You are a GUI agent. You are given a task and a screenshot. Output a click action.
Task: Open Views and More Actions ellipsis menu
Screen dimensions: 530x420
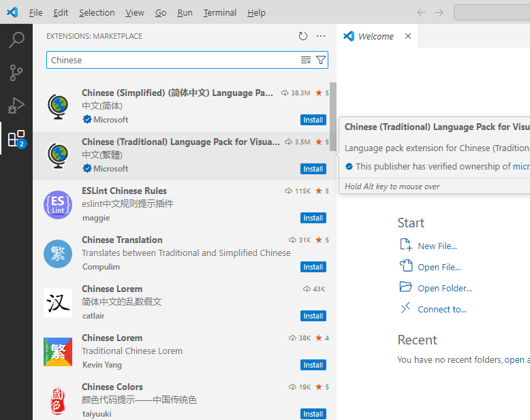tap(321, 36)
